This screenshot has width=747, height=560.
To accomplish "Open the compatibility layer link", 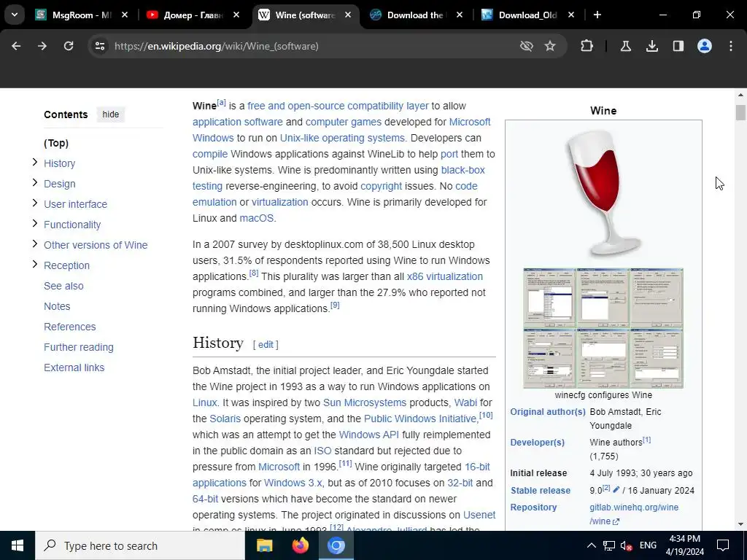I will [388, 106].
